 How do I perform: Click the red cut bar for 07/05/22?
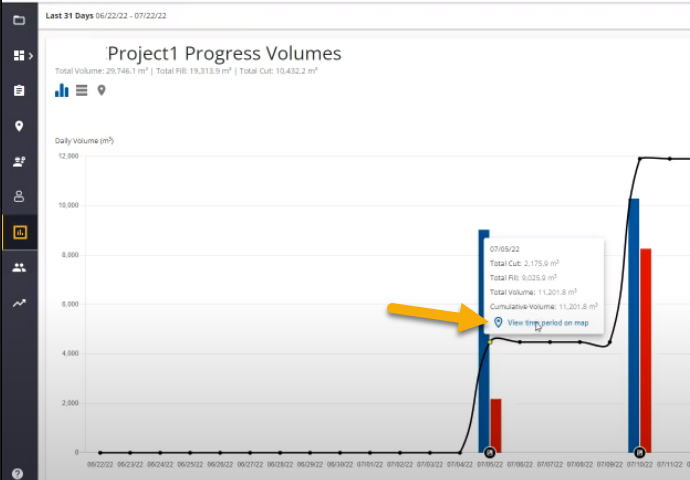tap(496, 425)
